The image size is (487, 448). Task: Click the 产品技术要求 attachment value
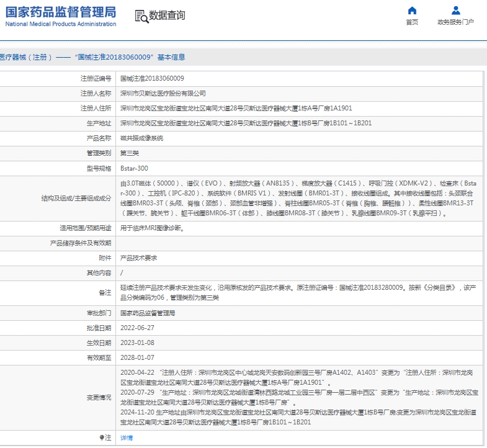tap(138, 258)
